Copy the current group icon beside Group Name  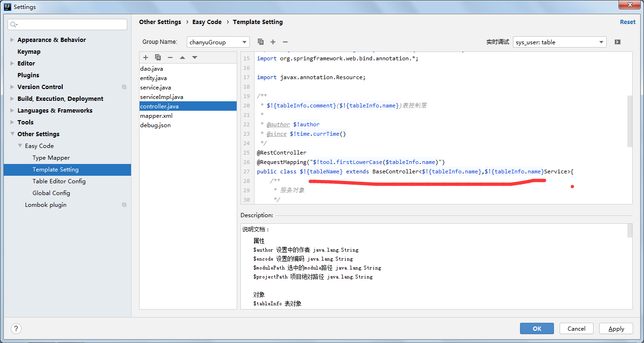261,42
